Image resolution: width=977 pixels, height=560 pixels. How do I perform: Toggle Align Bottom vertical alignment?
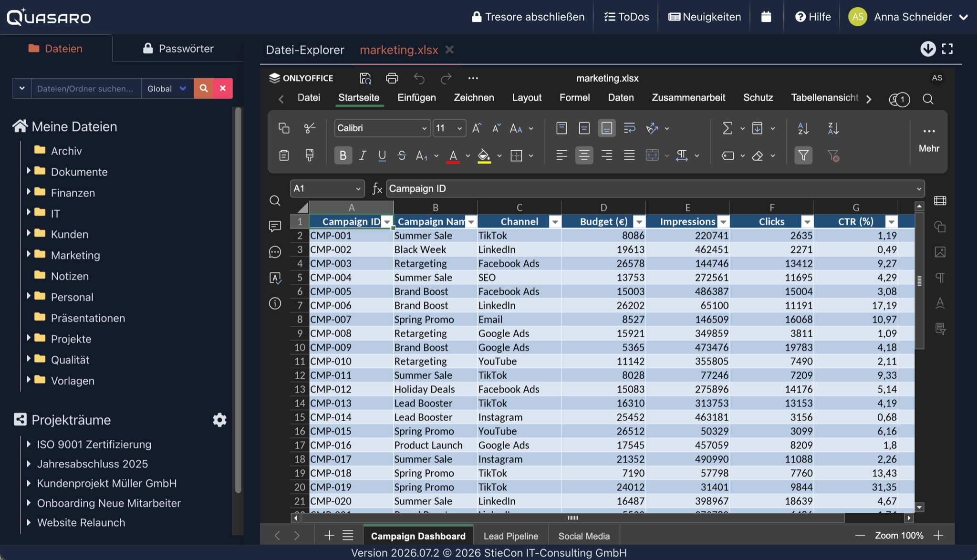click(606, 128)
